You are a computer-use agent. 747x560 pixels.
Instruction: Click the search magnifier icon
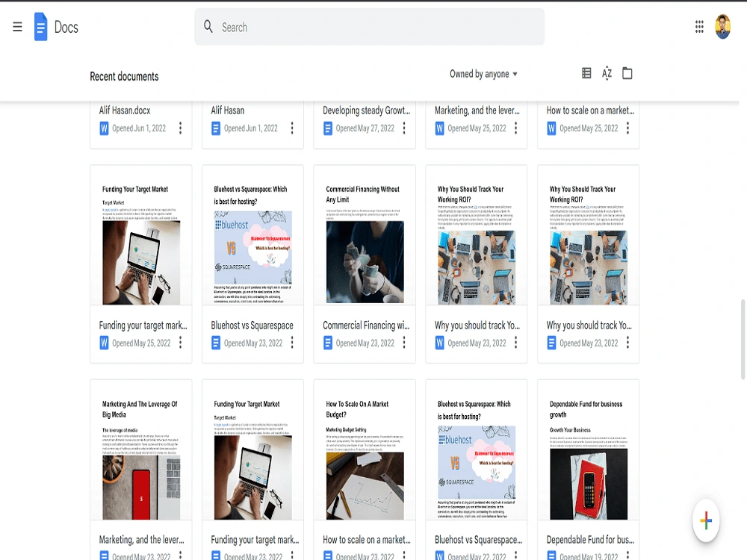[x=208, y=26]
